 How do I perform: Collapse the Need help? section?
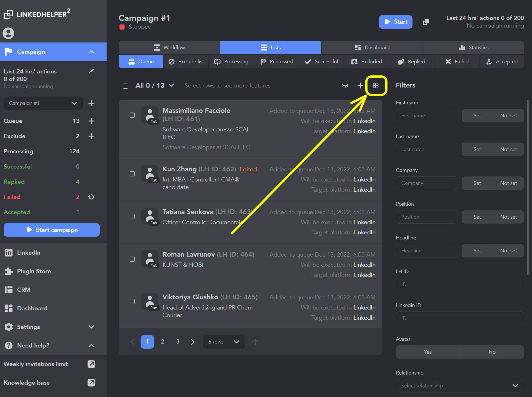click(91, 346)
